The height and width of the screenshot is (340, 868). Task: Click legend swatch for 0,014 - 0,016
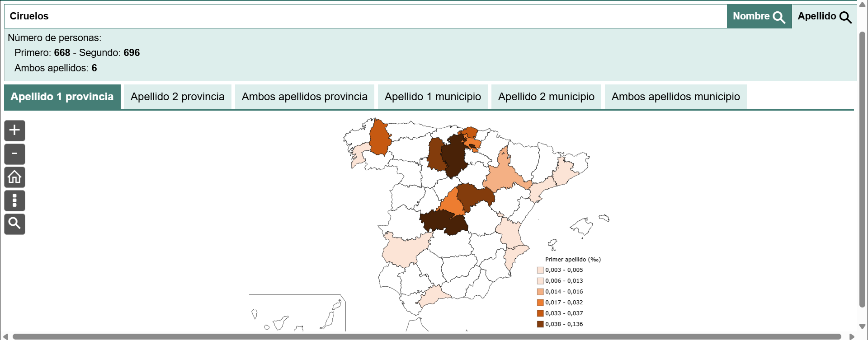(x=540, y=292)
